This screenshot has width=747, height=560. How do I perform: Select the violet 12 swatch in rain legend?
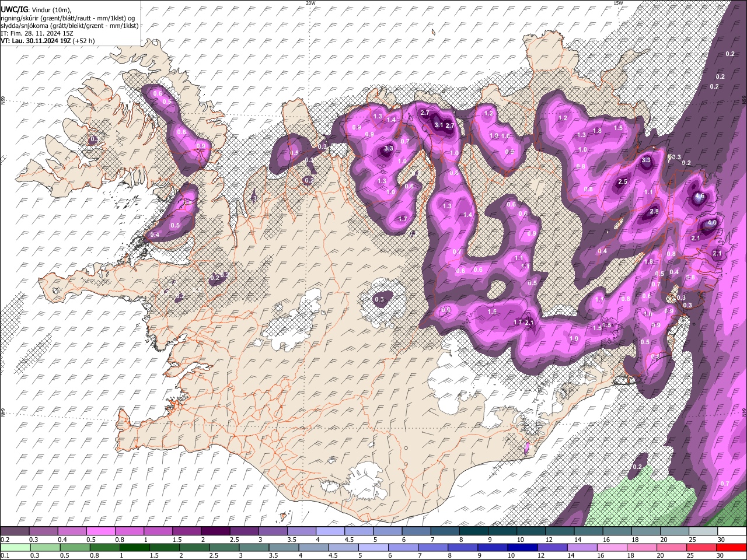coord(551,547)
